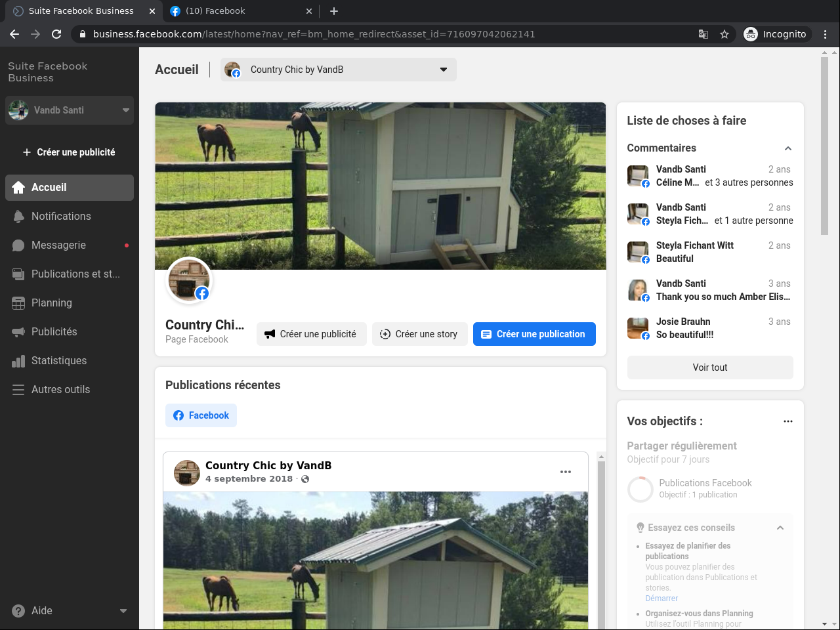The width and height of the screenshot is (840, 630).
Task: Open the Vandb Santi account dropdown
Action: click(x=70, y=110)
